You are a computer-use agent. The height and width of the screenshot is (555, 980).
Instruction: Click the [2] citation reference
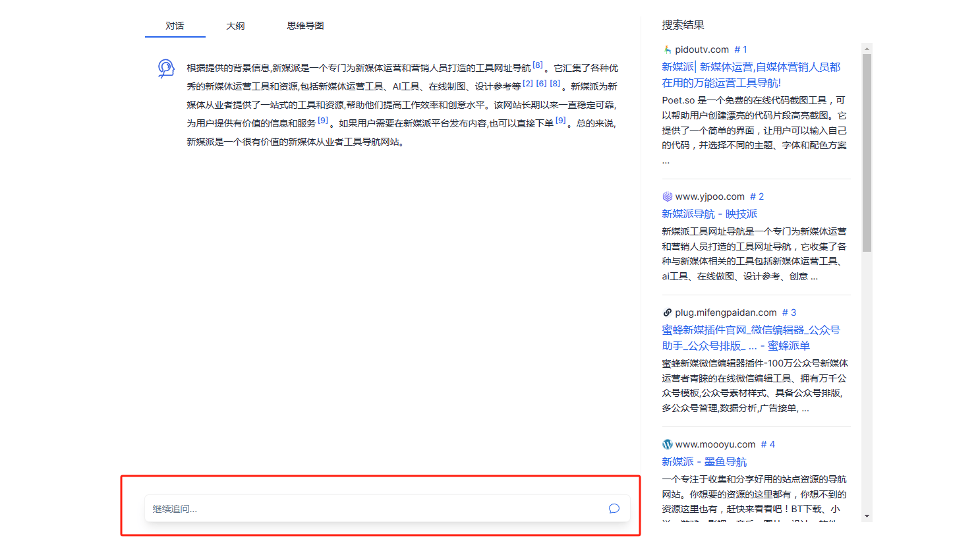pyautogui.click(x=527, y=84)
